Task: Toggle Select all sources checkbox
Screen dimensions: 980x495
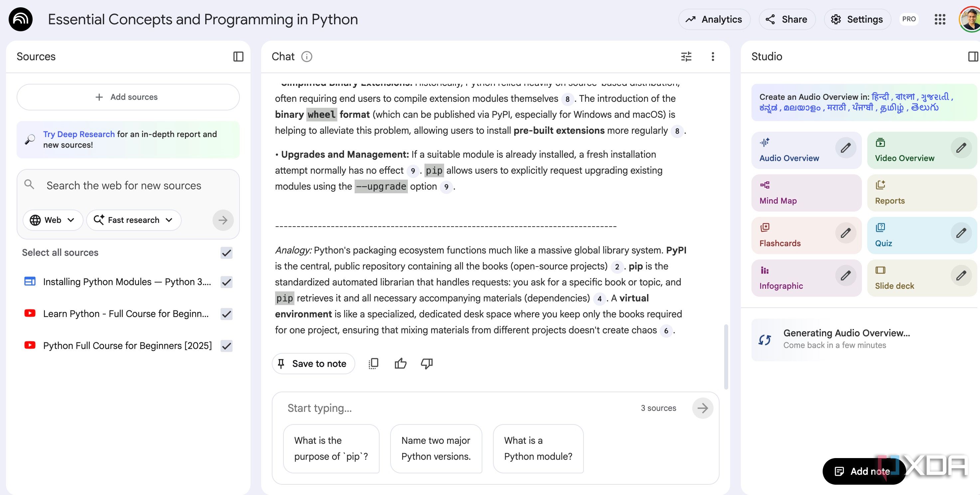Action: point(226,253)
